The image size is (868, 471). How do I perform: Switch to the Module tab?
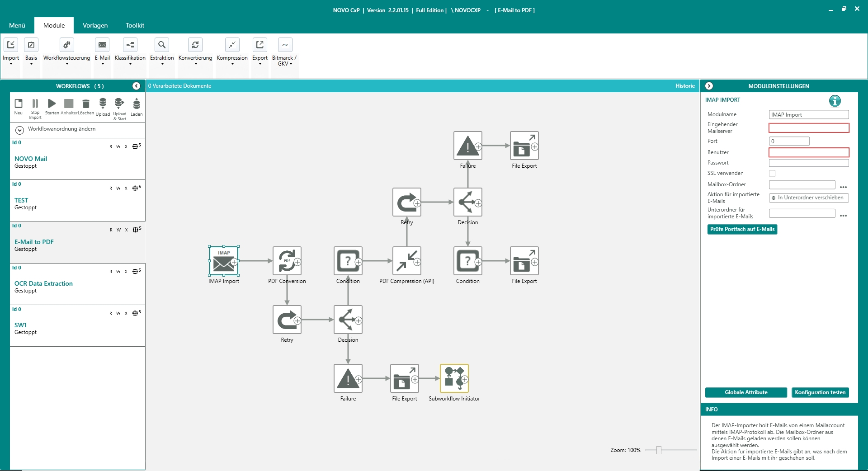tap(54, 25)
